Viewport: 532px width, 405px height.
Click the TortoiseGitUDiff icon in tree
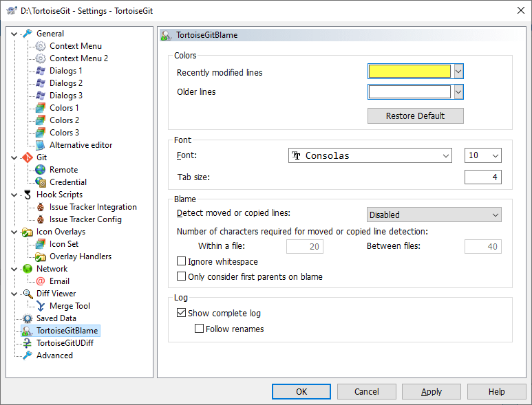[28, 343]
